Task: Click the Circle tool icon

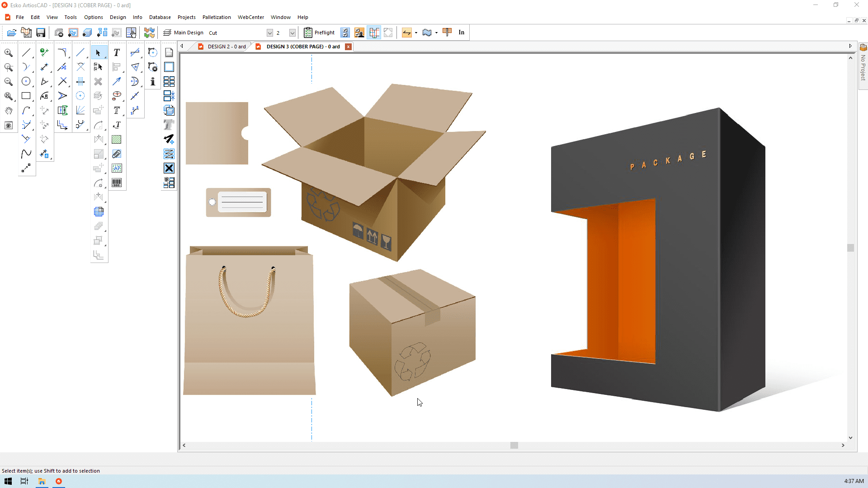Action: (x=26, y=81)
